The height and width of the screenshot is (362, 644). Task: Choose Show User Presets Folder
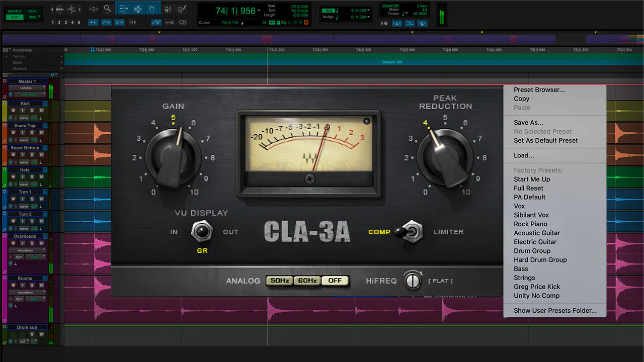click(x=555, y=311)
